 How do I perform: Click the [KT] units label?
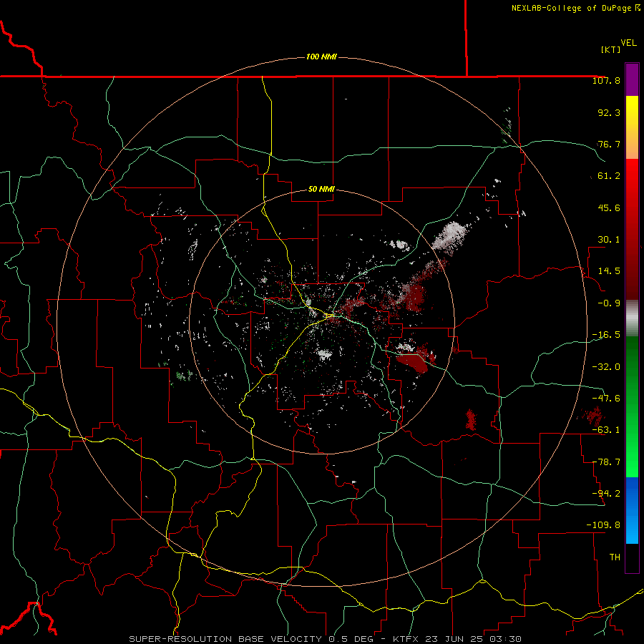tap(610, 49)
